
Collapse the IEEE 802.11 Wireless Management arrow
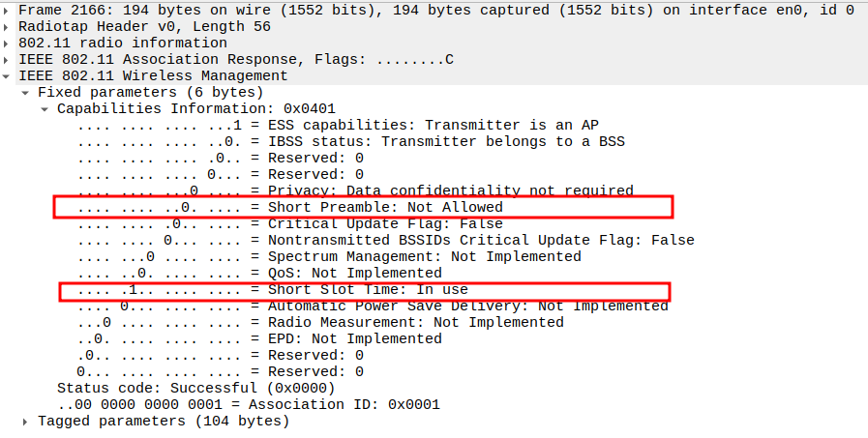tap(9, 75)
